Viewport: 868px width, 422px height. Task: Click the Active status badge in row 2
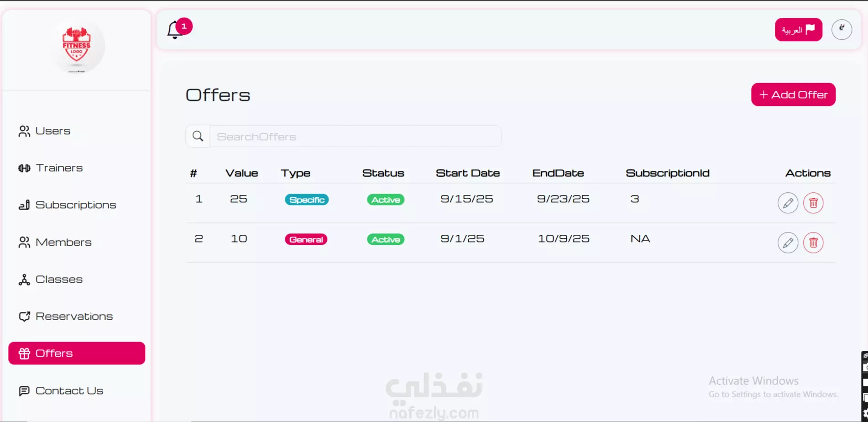386,239
